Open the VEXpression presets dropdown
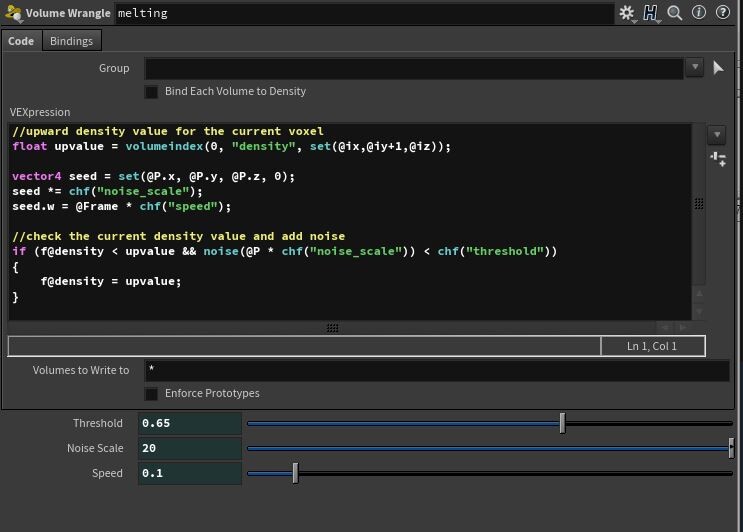 click(x=716, y=135)
